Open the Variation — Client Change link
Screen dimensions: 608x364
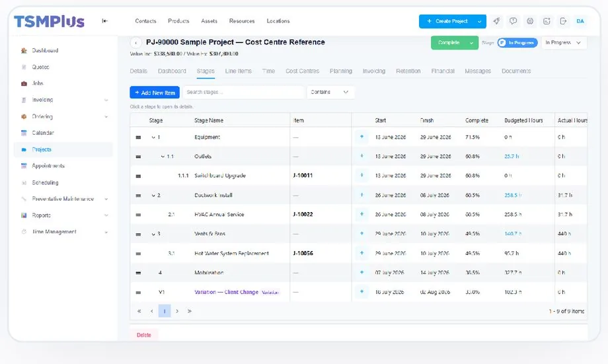click(x=226, y=292)
